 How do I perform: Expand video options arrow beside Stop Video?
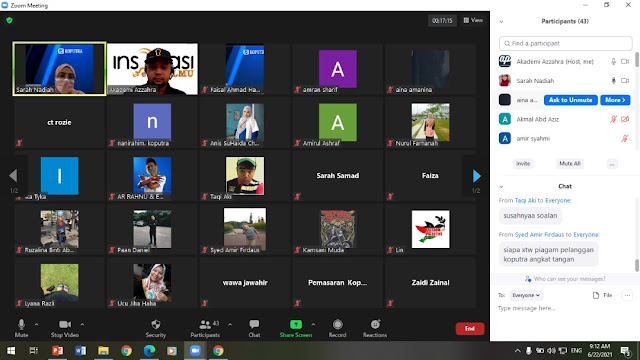pyautogui.click(x=82, y=324)
